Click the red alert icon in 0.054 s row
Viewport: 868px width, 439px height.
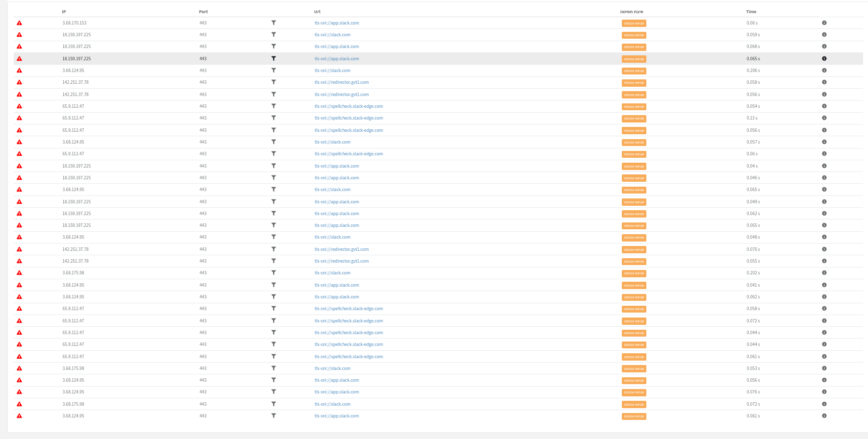20,106
